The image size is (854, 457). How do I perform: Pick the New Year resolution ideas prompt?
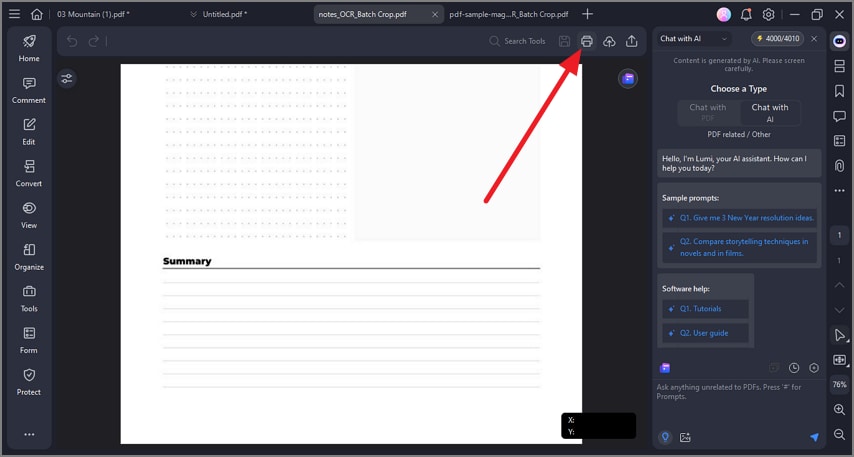[x=742, y=218]
